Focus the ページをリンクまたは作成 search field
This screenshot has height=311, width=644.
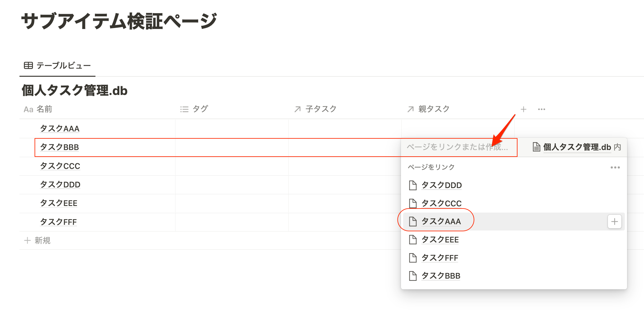(x=459, y=147)
